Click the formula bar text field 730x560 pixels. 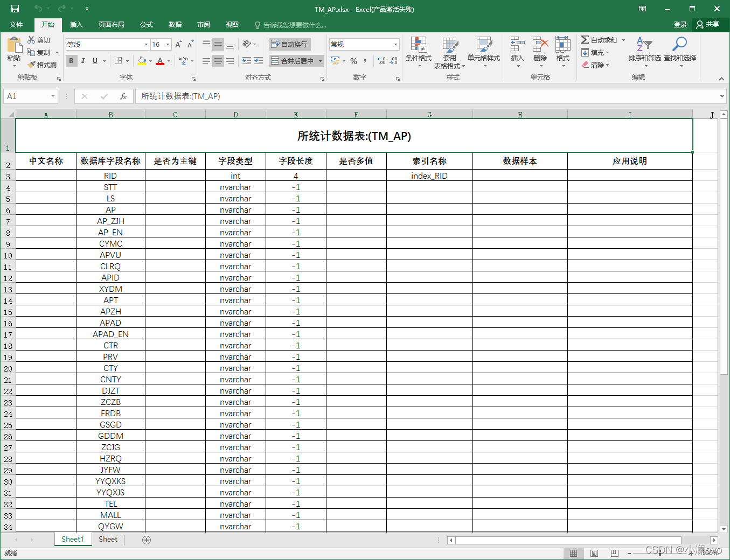427,96
